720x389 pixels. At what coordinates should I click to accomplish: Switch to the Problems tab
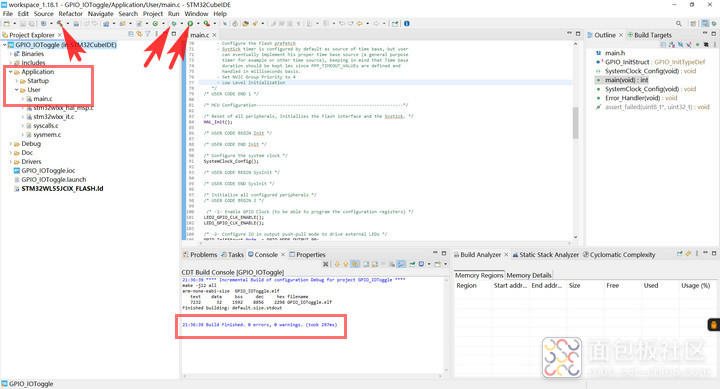[200, 254]
